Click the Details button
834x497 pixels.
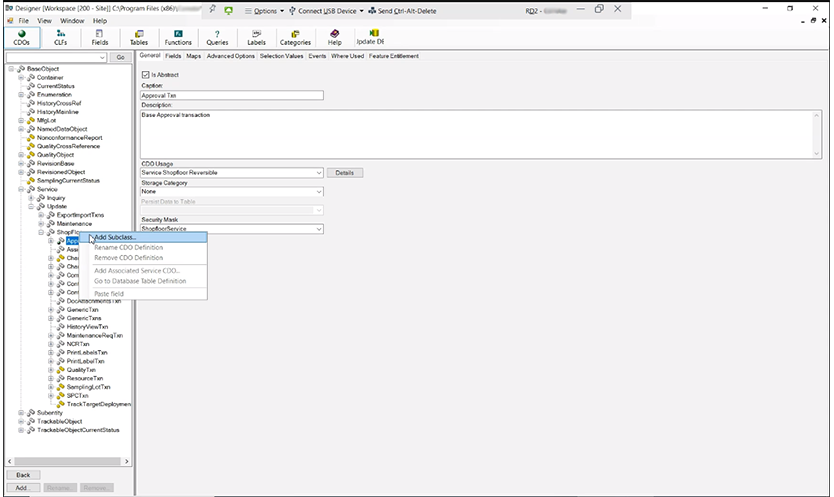(345, 173)
